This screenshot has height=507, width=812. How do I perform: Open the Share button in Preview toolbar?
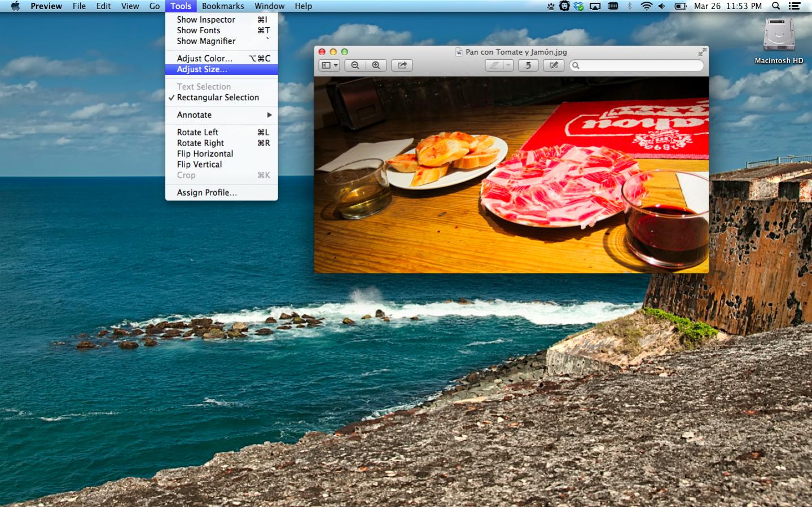pos(402,65)
